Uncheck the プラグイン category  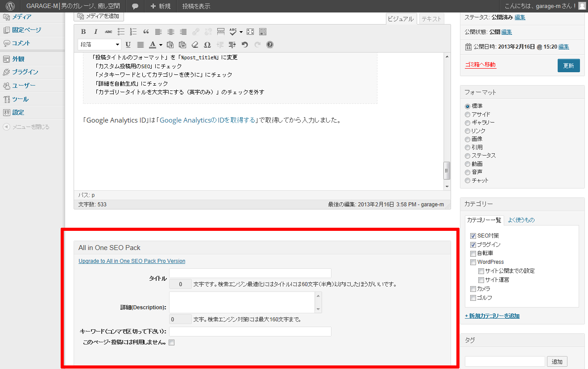473,245
